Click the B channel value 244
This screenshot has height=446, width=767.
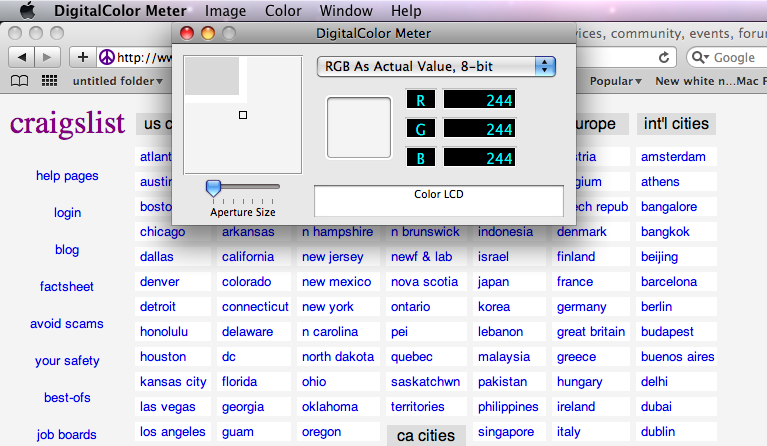(479, 158)
